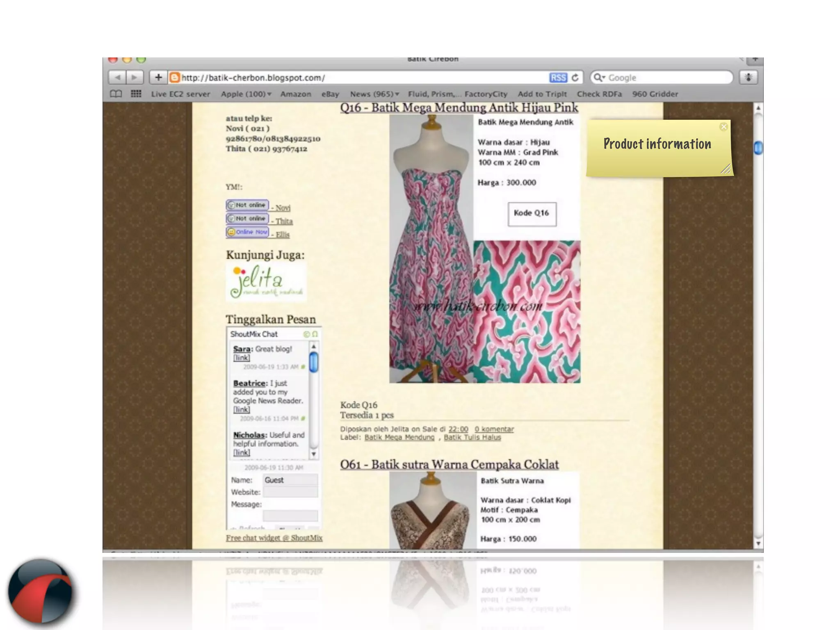Click Beatrice's name in the chat
This screenshot has height=630, width=840.
click(x=250, y=383)
